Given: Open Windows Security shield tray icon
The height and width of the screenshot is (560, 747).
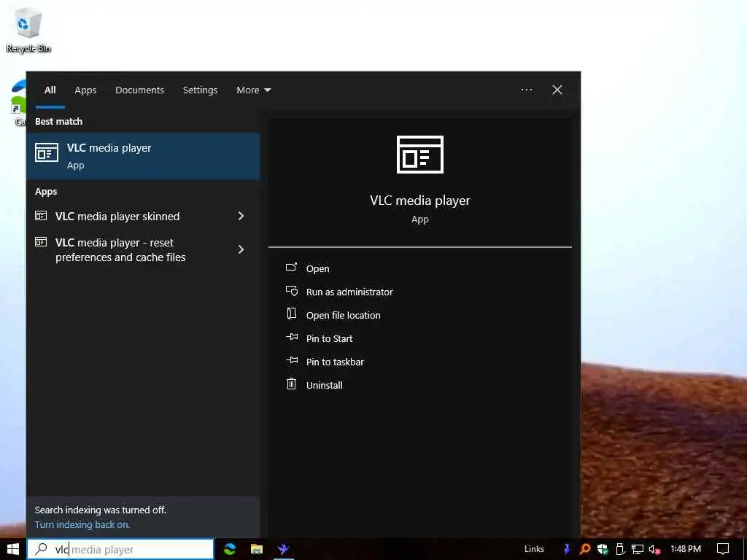Looking at the screenshot, I should (603, 549).
